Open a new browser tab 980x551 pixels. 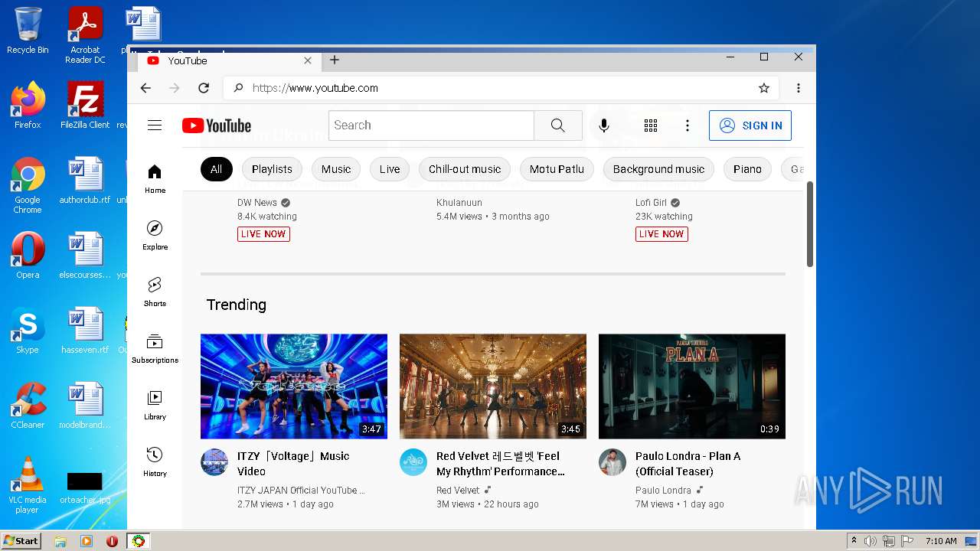(x=335, y=60)
